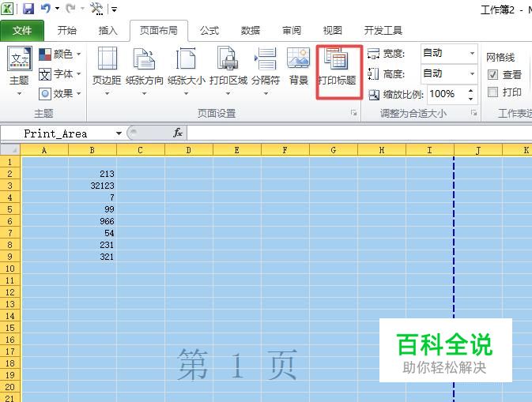
Task: Click the Excel application icon in title bar
Action: tap(7, 8)
